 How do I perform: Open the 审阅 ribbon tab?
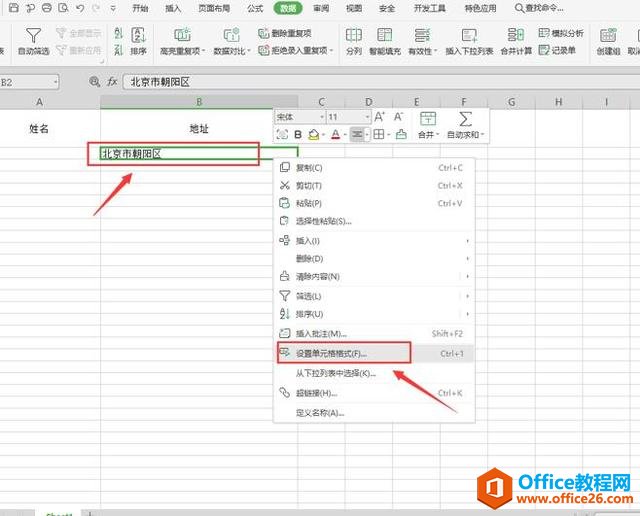[321, 8]
